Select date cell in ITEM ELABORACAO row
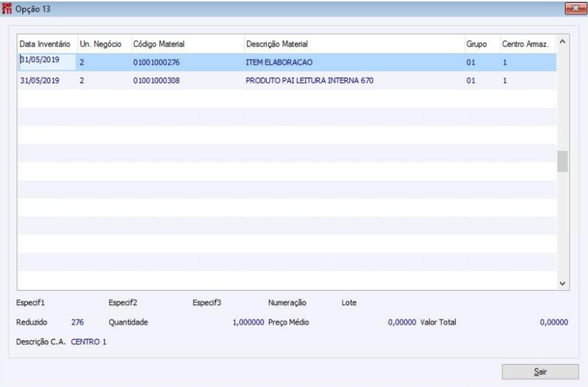588x387 pixels. click(x=47, y=62)
